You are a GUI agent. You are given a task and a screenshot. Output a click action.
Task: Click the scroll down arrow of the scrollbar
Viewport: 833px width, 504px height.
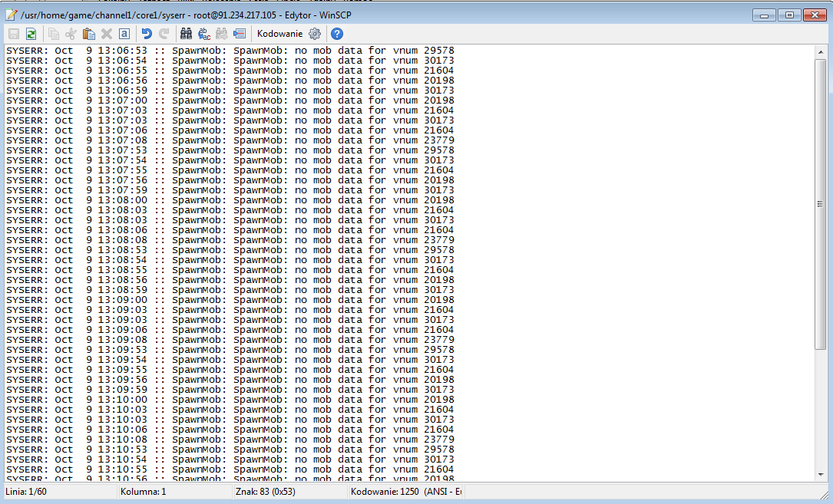820,475
